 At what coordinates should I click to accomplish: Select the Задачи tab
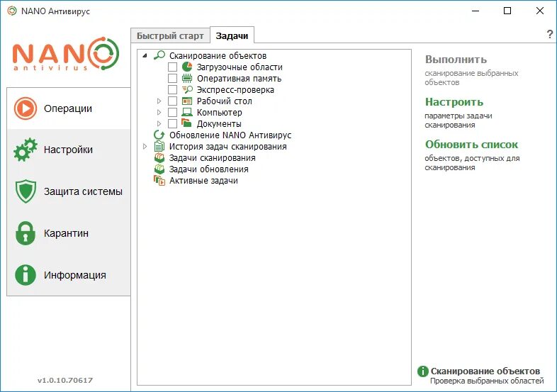232,35
